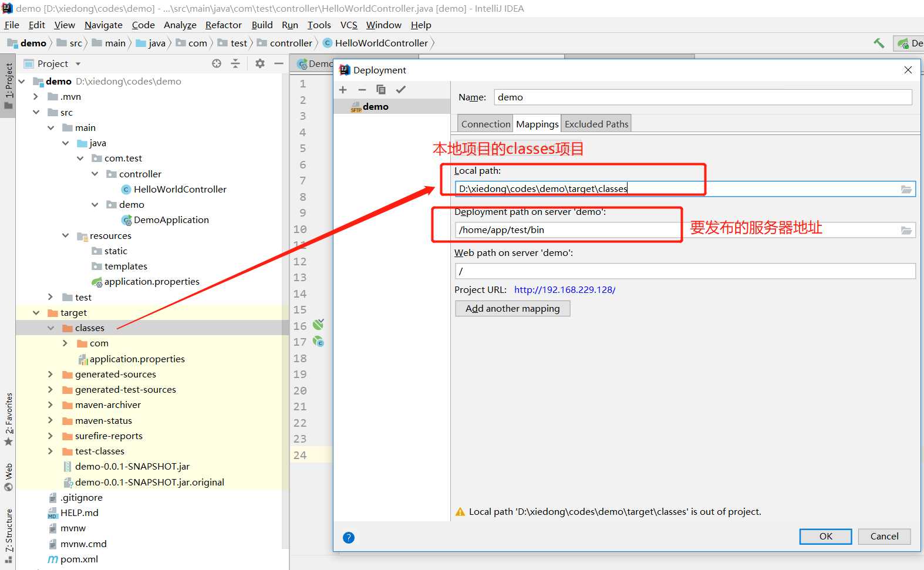924x570 pixels.
Task: Copy the selected deployment server
Action: click(x=381, y=90)
